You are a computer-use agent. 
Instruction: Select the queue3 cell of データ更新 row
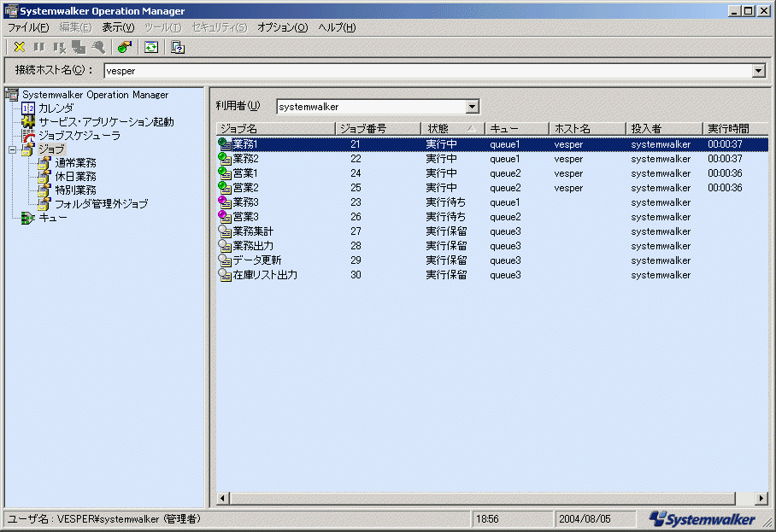click(505, 260)
